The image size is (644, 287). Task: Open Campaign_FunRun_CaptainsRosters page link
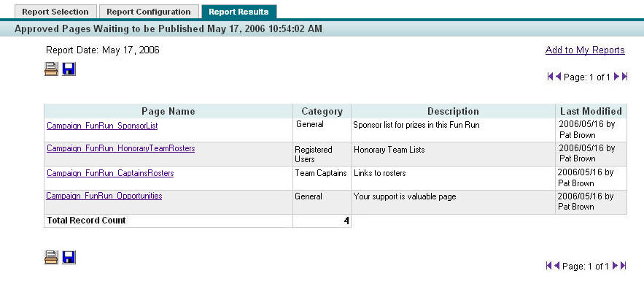(x=110, y=173)
